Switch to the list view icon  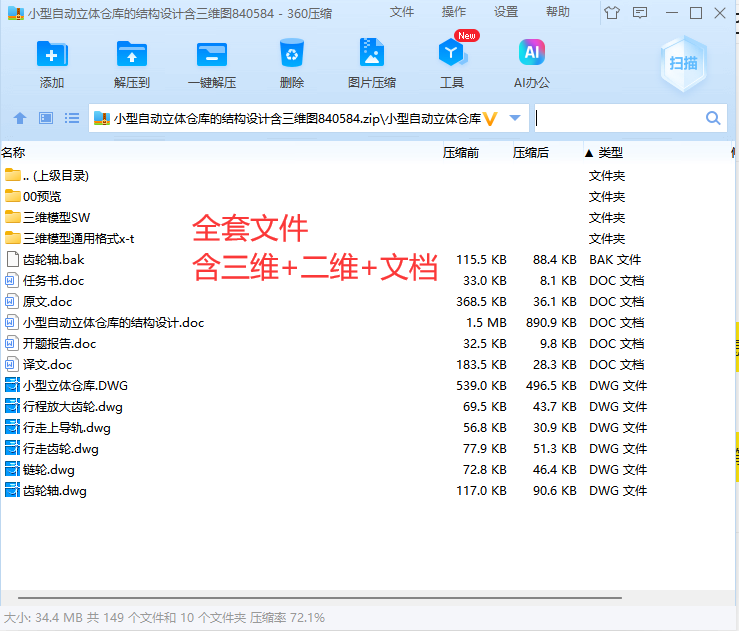pos(72,118)
